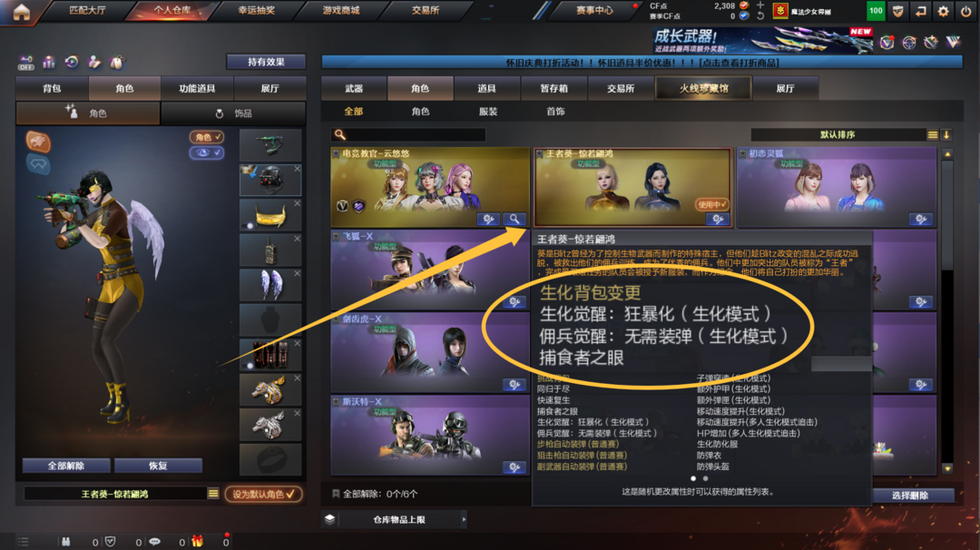Viewport: 980px width, 550px height.
Task: Remove the helmet item with its X
Action: point(297,169)
